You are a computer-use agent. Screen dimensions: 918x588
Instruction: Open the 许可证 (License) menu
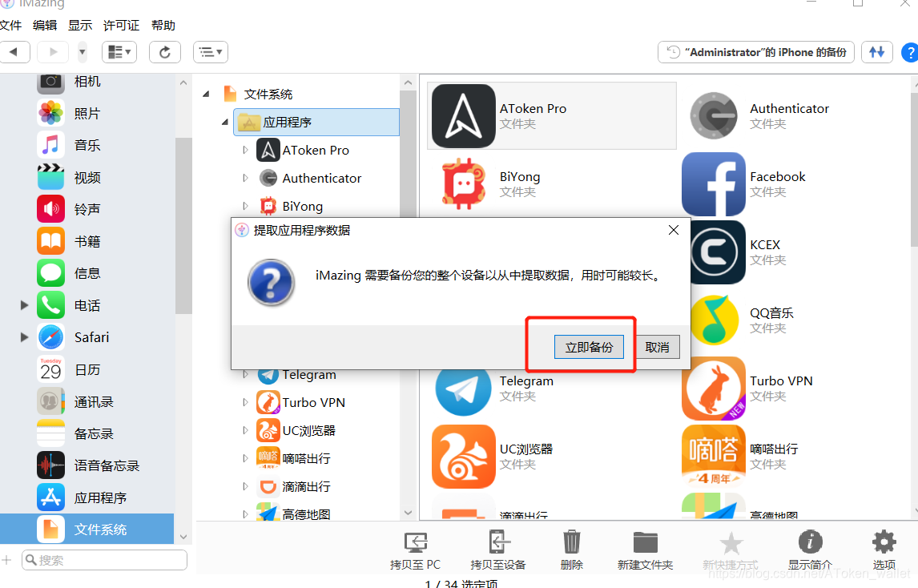(x=121, y=25)
